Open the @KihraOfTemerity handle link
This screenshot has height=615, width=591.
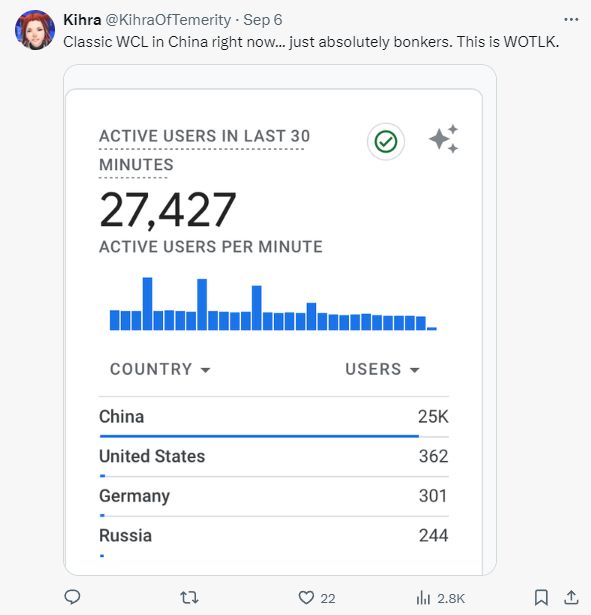(168, 20)
